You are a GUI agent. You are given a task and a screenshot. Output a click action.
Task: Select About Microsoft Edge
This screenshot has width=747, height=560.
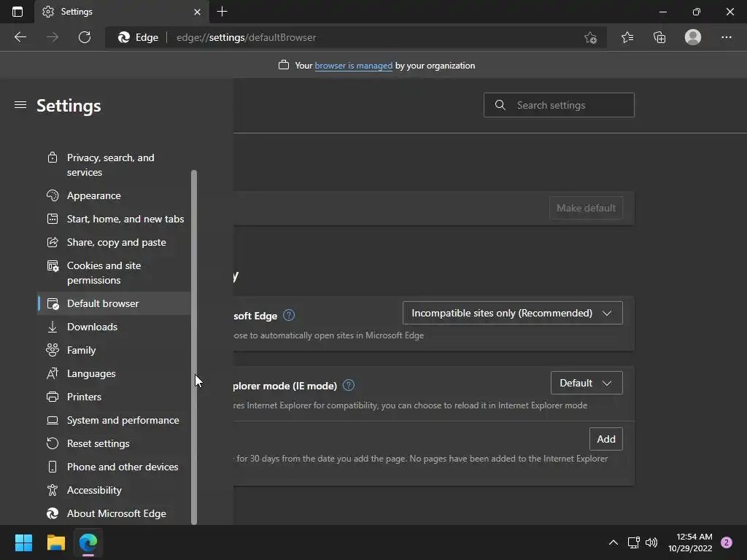[115, 514]
